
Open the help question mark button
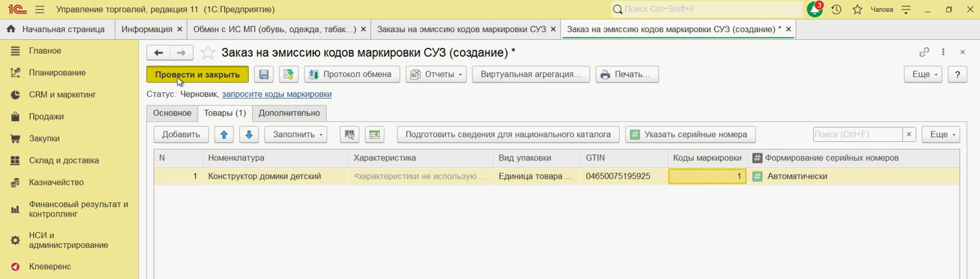(957, 75)
